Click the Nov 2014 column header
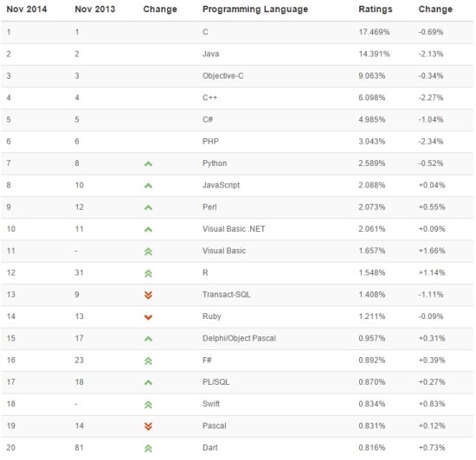The image size is (476, 460). click(27, 10)
